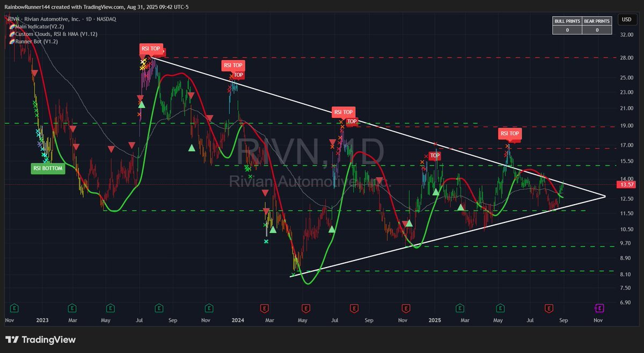Click the 13.57 current price label
644x353 pixels.
point(626,185)
